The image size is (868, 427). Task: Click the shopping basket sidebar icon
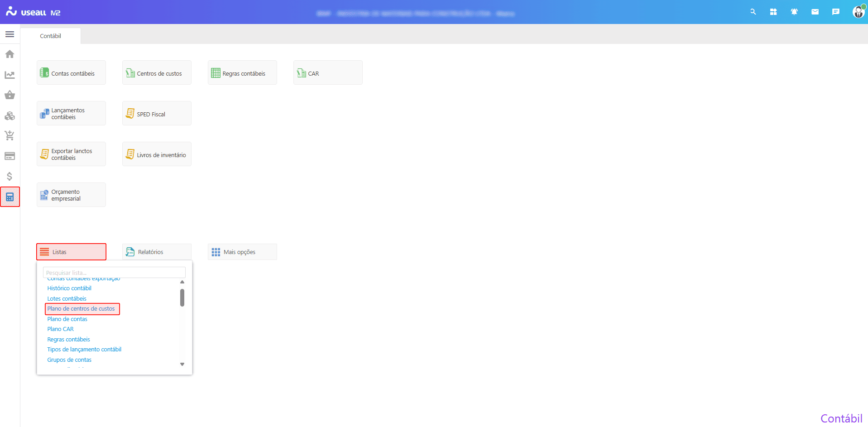pyautogui.click(x=10, y=95)
